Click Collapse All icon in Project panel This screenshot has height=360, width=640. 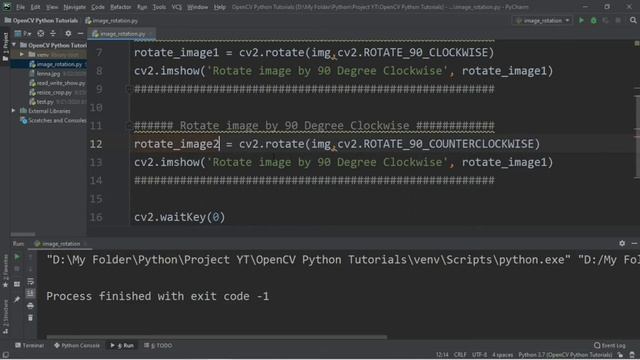click(x=53, y=33)
